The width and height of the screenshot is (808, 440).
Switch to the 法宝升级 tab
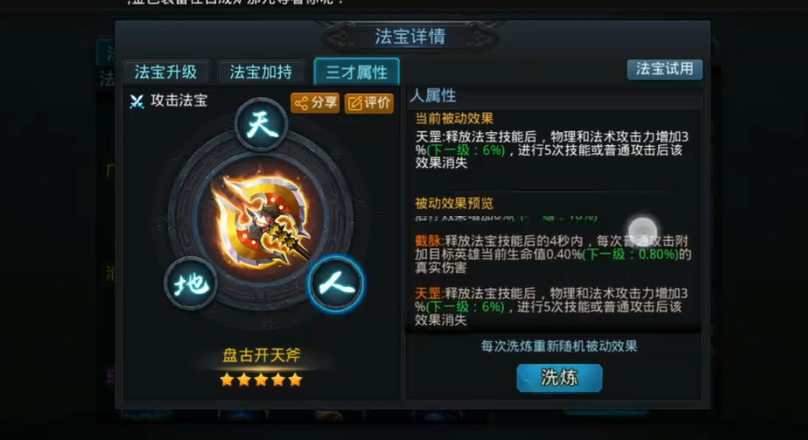(166, 72)
